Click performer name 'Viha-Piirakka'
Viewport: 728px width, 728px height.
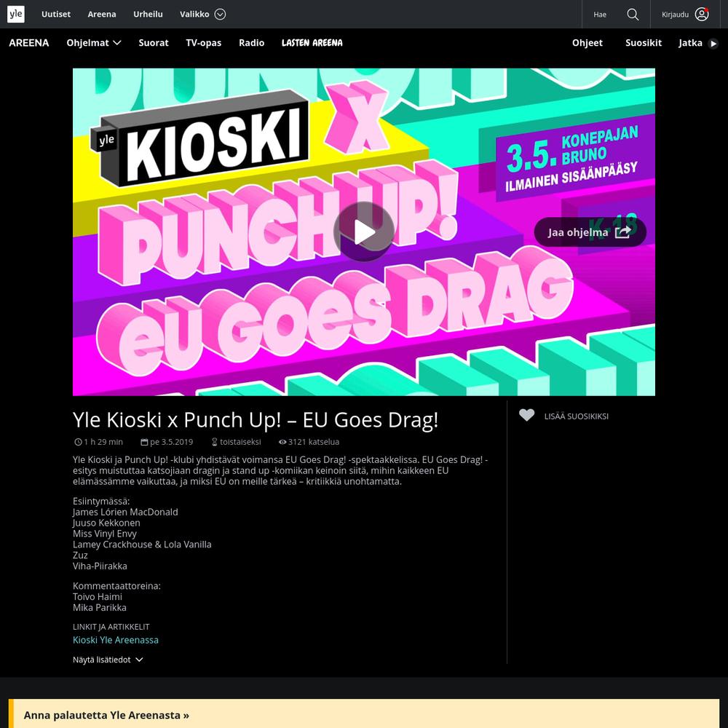pyautogui.click(x=100, y=566)
